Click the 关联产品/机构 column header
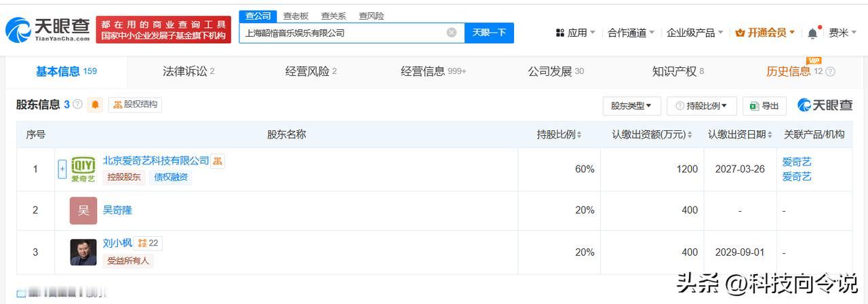 (x=814, y=134)
